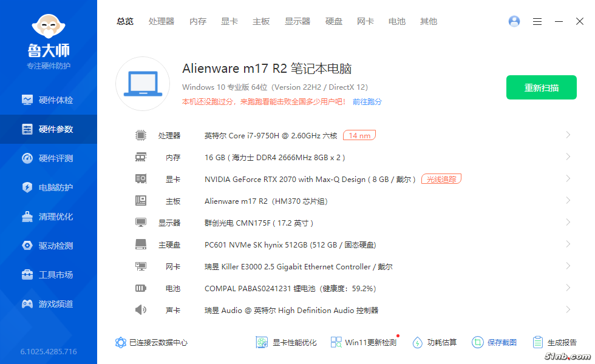595x364 pixels.
Task: Click the PC601 NVMe SK hynix text
Action: 290,245
